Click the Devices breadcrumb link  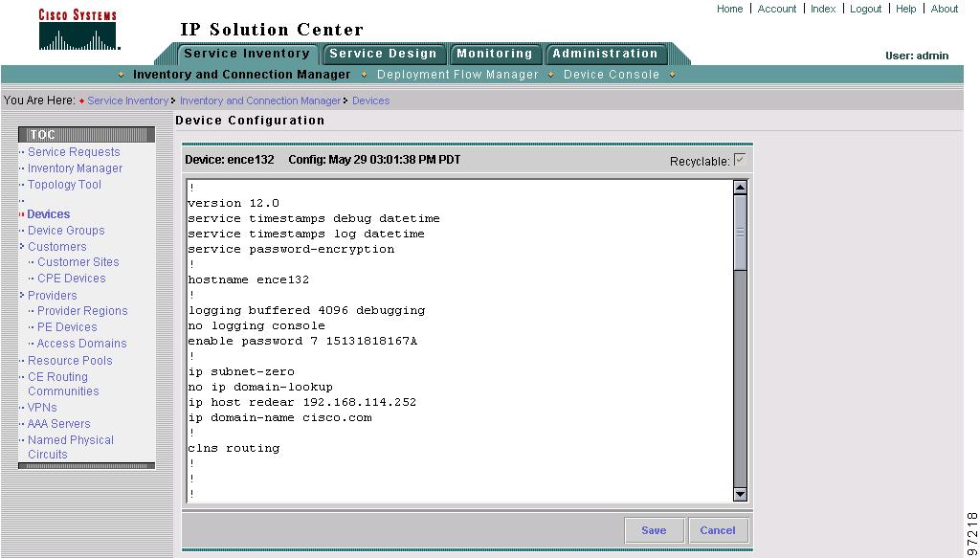tap(370, 100)
